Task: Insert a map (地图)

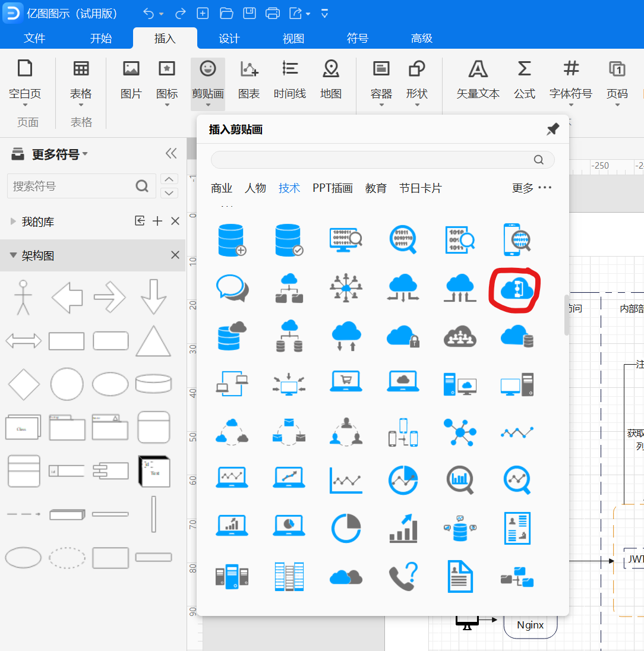Action: point(331,80)
